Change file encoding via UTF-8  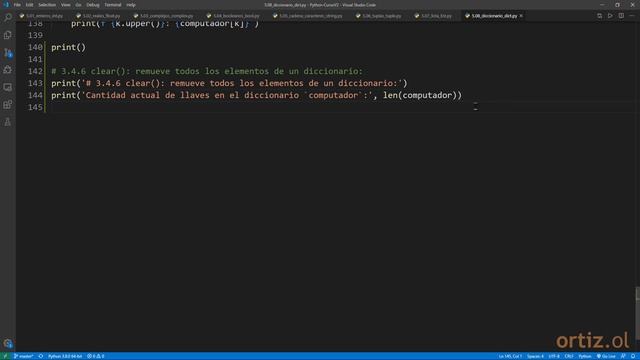[x=554, y=356]
